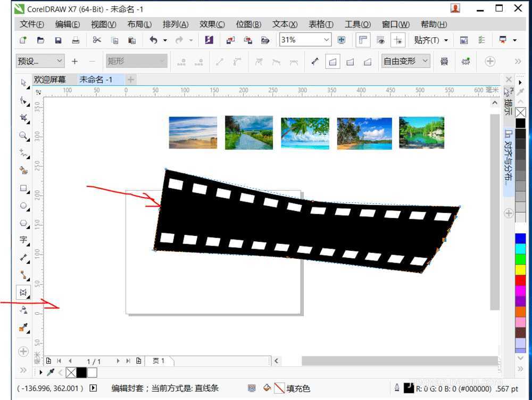Select the Shape tool
Image resolution: width=532 pixels, height=400 pixels.
click(23, 101)
